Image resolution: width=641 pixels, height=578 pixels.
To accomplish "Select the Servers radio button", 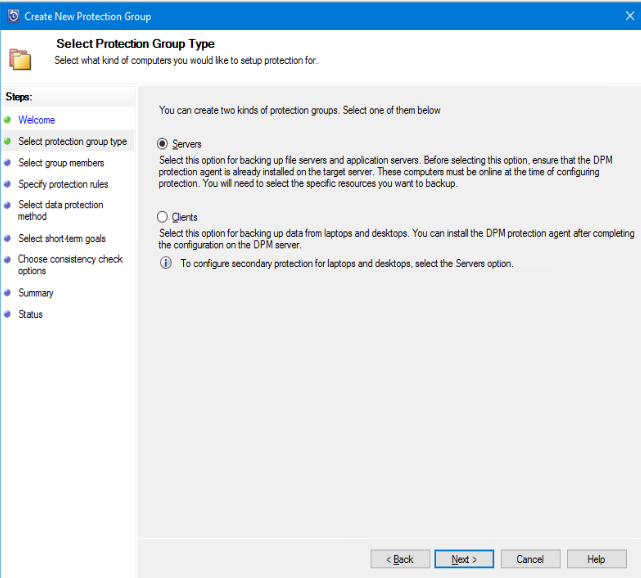I will [x=164, y=144].
